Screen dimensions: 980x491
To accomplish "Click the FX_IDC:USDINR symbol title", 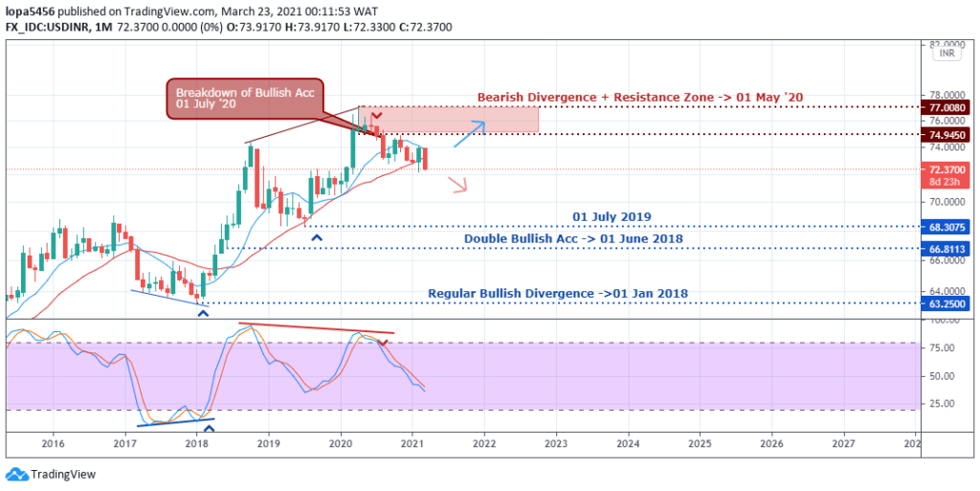I will tap(48, 28).
